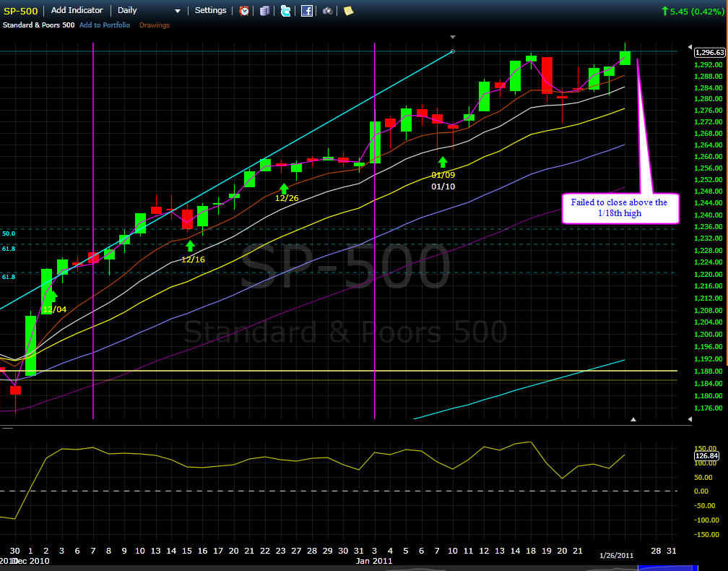The image size is (728, 571).
Task: Click the lower 61.8 Fibonacci label
Action: 9,277
